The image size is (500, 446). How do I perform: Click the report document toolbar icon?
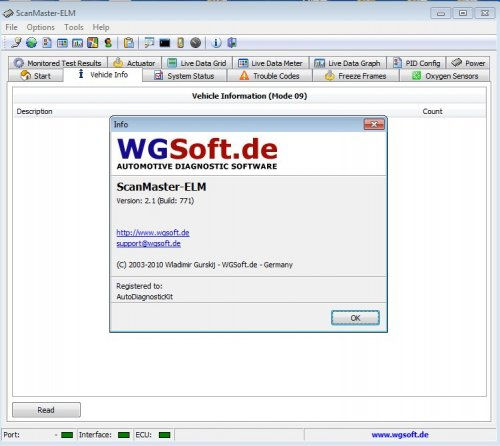[x=47, y=43]
